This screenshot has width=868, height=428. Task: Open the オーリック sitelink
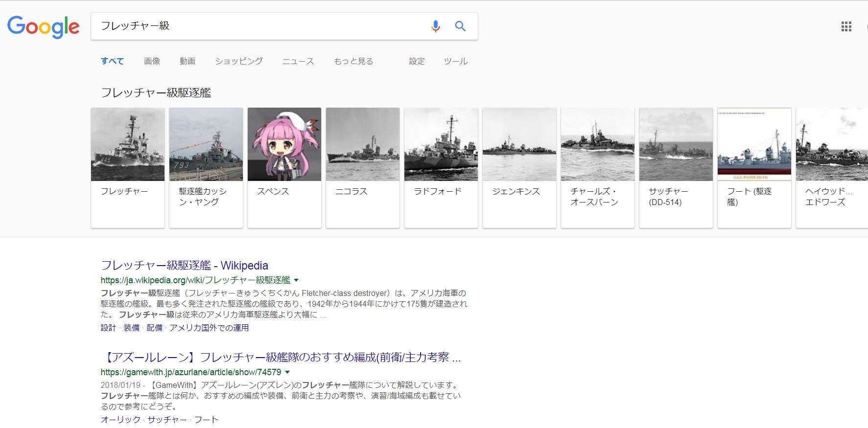click(x=120, y=420)
